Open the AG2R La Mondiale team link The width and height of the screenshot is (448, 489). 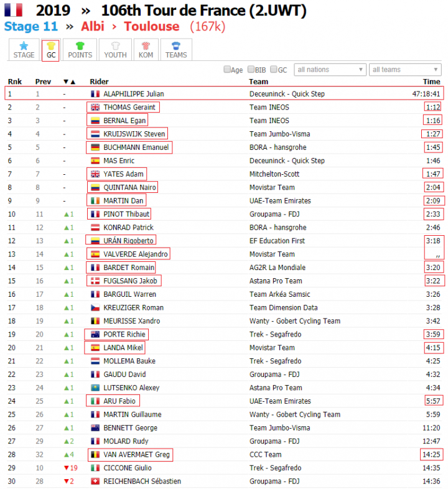pos(278,268)
